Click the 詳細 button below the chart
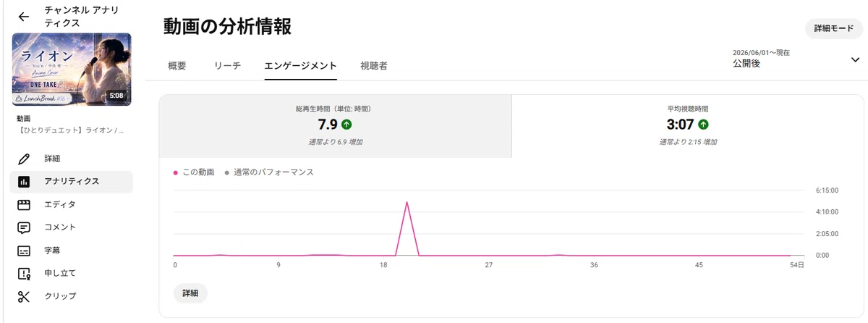 [190, 293]
